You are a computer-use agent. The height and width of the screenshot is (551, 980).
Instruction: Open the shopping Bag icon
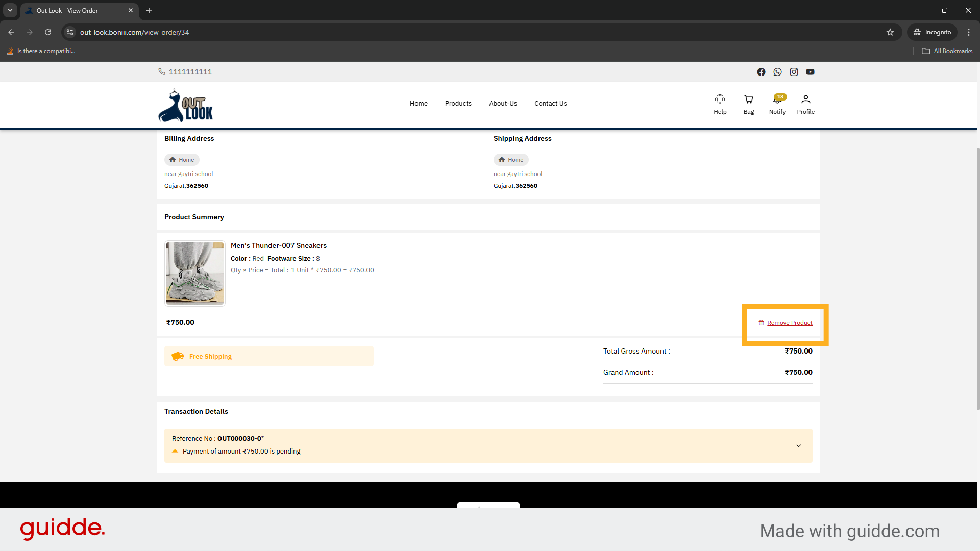(x=748, y=99)
